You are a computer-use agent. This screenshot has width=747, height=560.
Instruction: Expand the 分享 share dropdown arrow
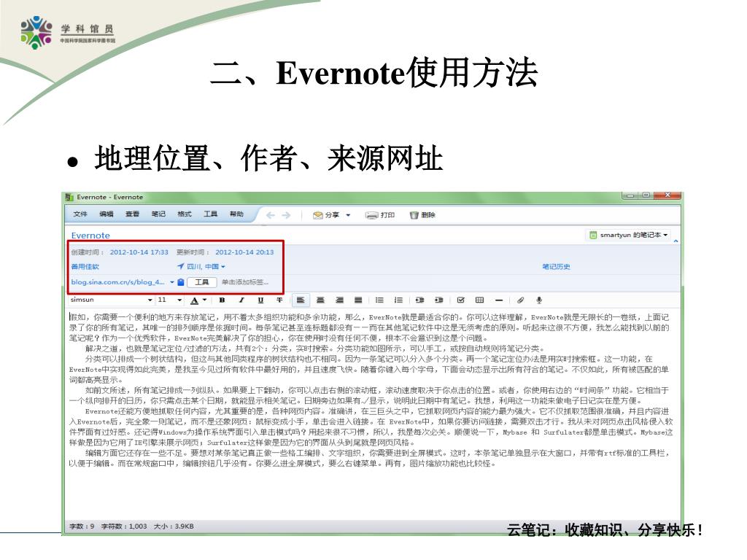click(x=348, y=215)
